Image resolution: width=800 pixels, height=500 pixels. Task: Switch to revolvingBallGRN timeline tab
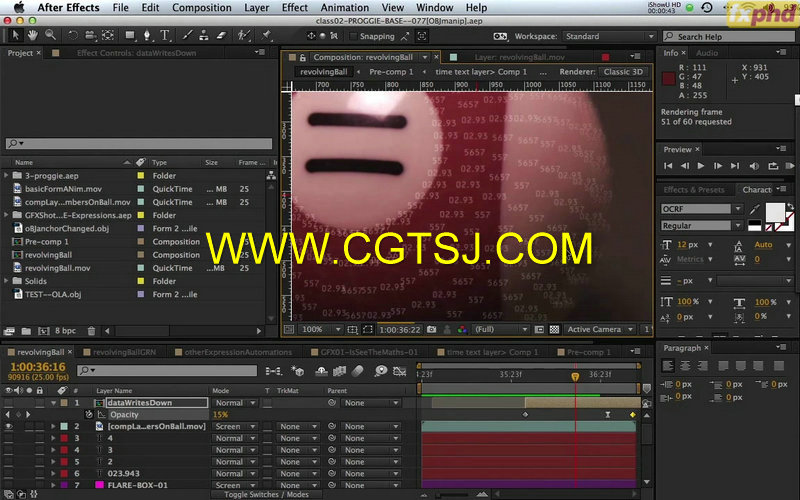click(x=124, y=352)
